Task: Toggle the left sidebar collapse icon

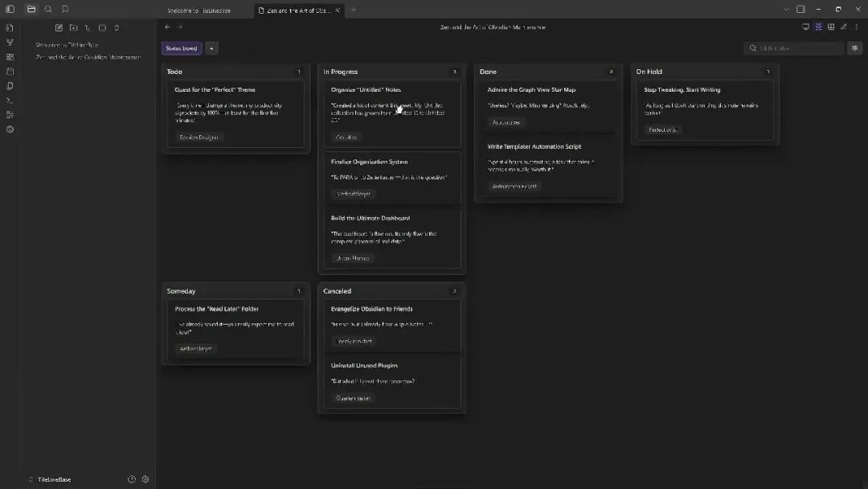Action: pyautogui.click(x=10, y=9)
